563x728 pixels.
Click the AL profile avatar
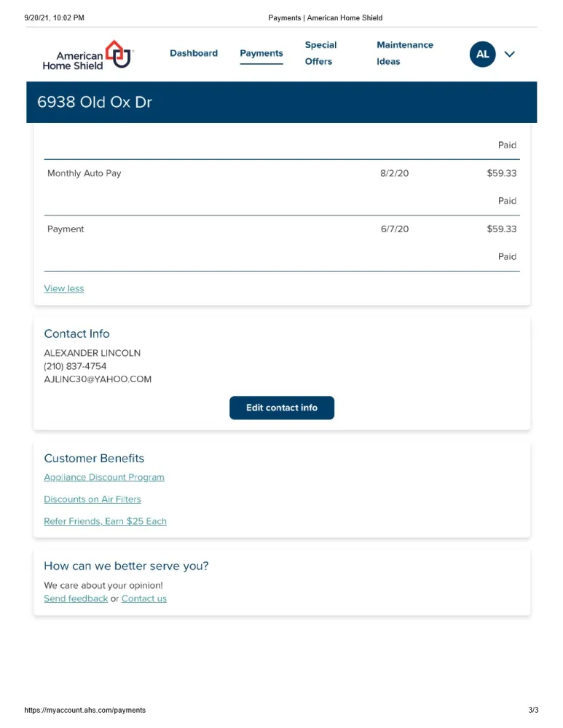(x=482, y=55)
